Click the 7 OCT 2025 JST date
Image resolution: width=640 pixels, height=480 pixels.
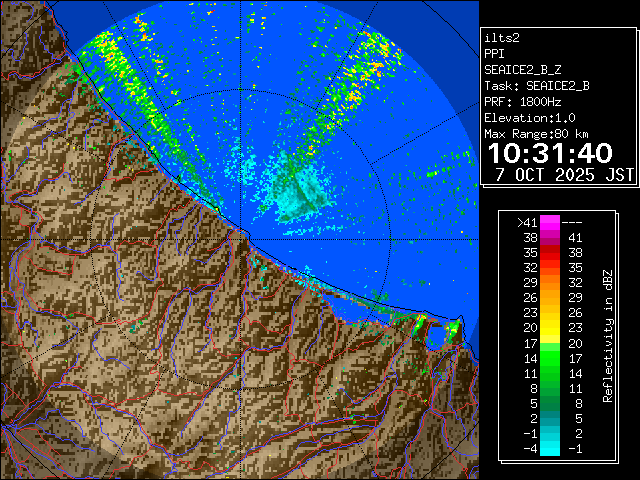point(558,173)
